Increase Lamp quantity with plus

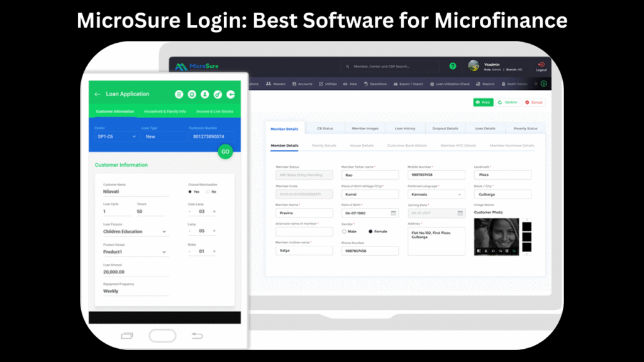point(214,231)
